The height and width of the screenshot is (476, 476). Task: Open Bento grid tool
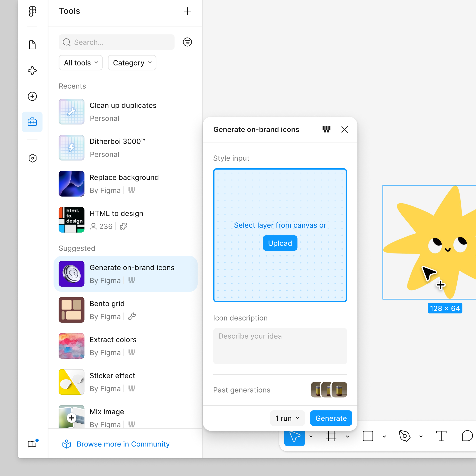tap(125, 310)
